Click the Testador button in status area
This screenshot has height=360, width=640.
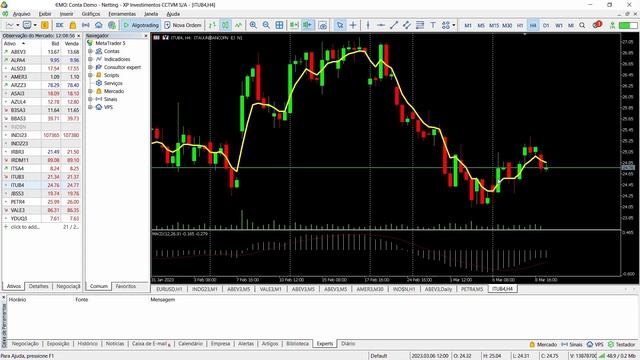tap(621, 344)
